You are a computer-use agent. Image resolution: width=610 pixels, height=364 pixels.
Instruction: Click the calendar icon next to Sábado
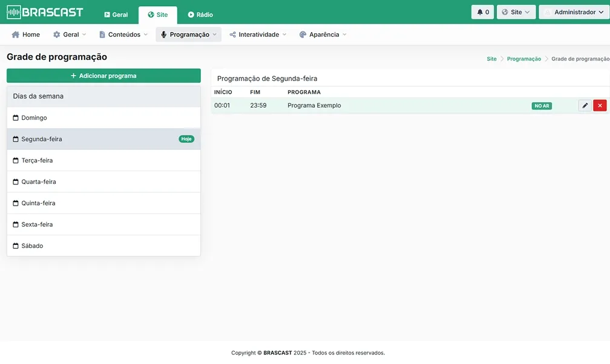pos(16,245)
